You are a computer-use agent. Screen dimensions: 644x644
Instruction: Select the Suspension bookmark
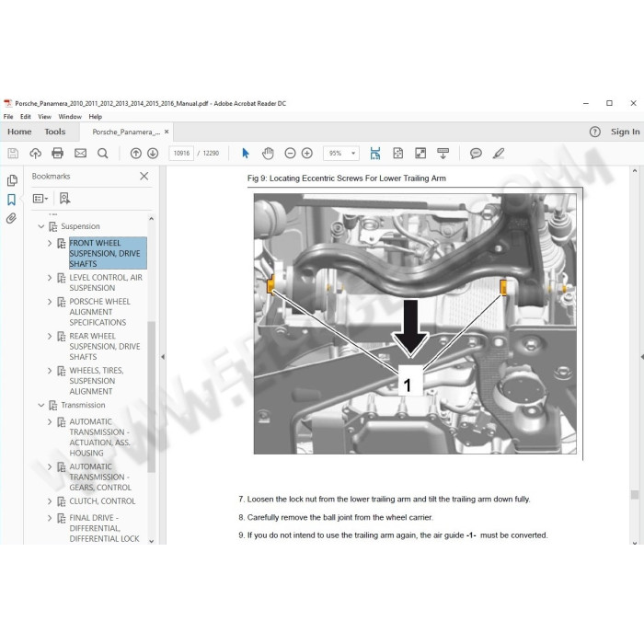tap(80, 226)
